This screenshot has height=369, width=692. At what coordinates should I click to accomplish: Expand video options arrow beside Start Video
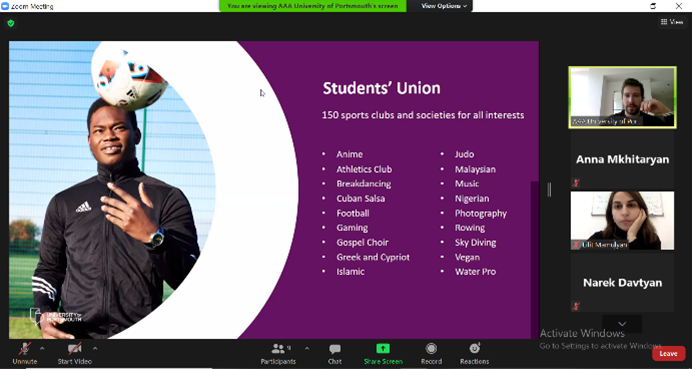[x=95, y=348]
